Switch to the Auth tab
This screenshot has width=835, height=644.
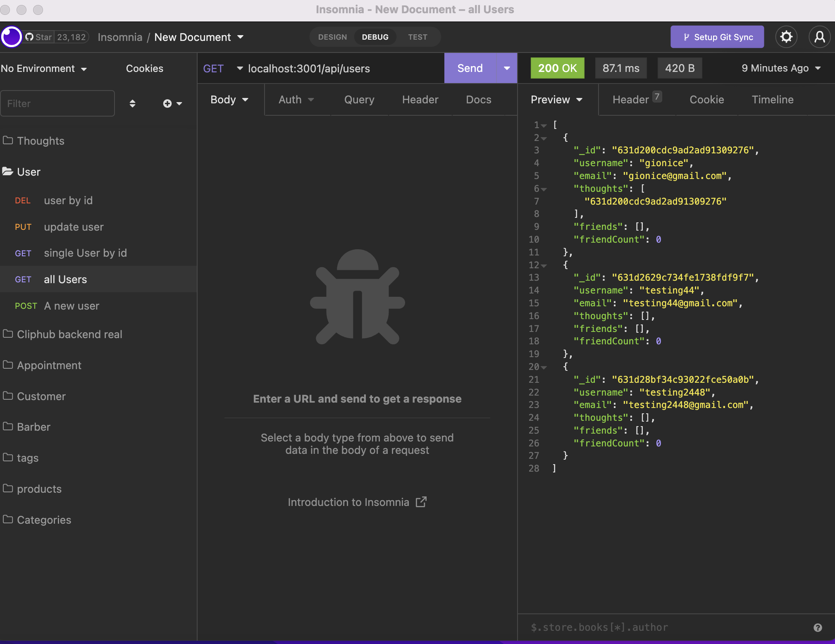pyautogui.click(x=296, y=100)
